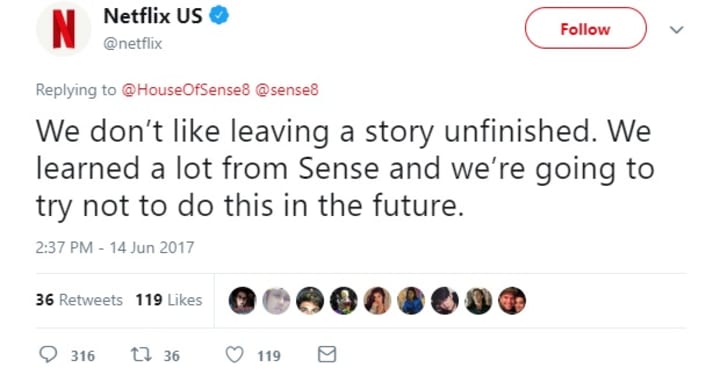
Task: Click the reply speech bubble icon
Action: coord(48,354)
